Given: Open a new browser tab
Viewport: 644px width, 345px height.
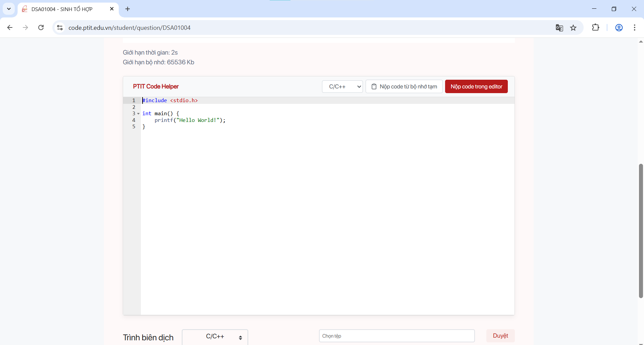Looking at the screenshot, I should (127, 9).
